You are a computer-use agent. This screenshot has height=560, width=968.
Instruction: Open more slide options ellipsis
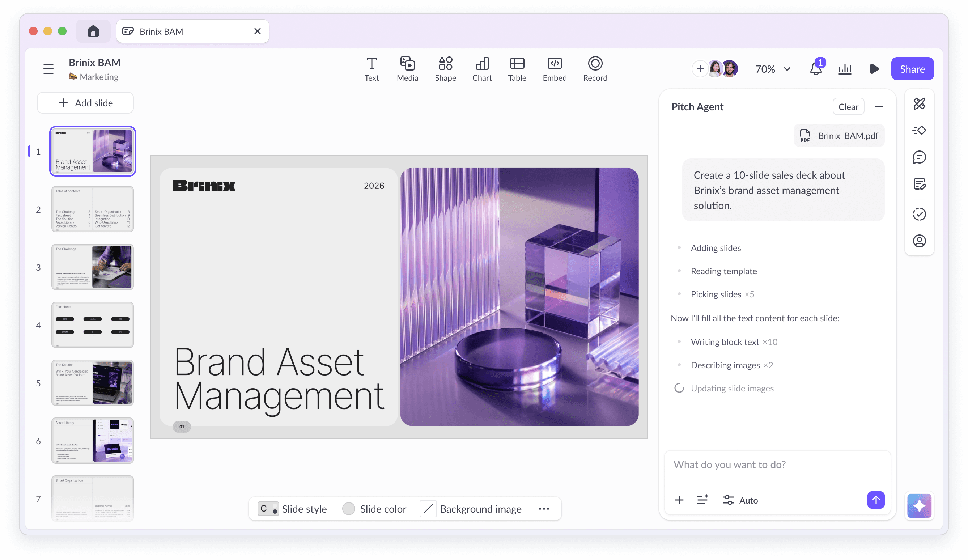544,509
